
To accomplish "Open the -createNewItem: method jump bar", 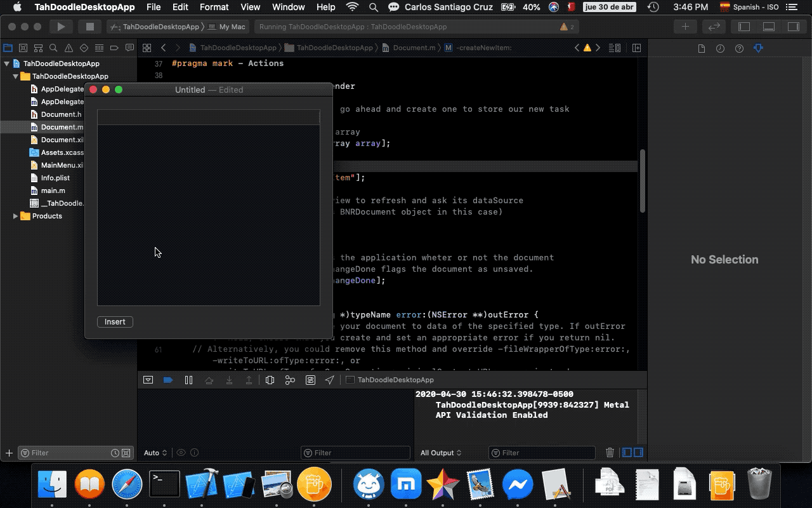I will [478, 48].
